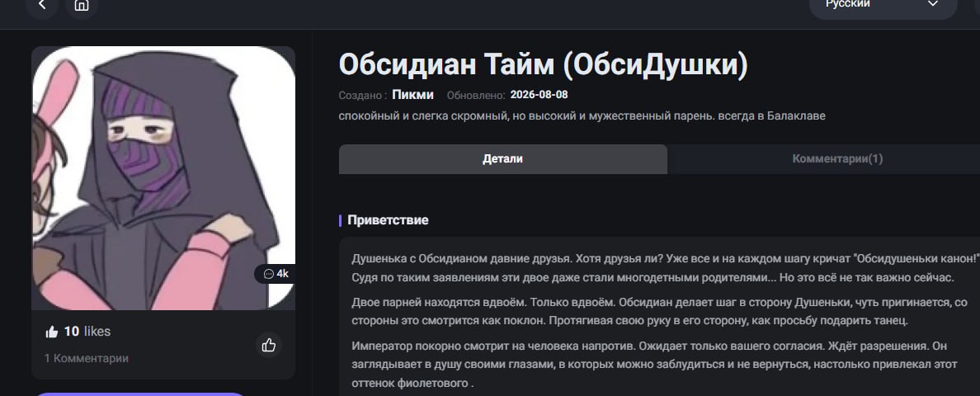Click the 1 Комментарии link
This screenshot has height=396, width=980.
click(87, 359)
